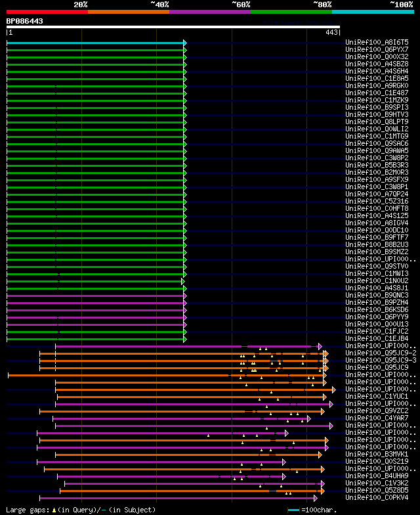Open hit UniRef100_A4SBZ8
The image size is (420, 515).
377,64
